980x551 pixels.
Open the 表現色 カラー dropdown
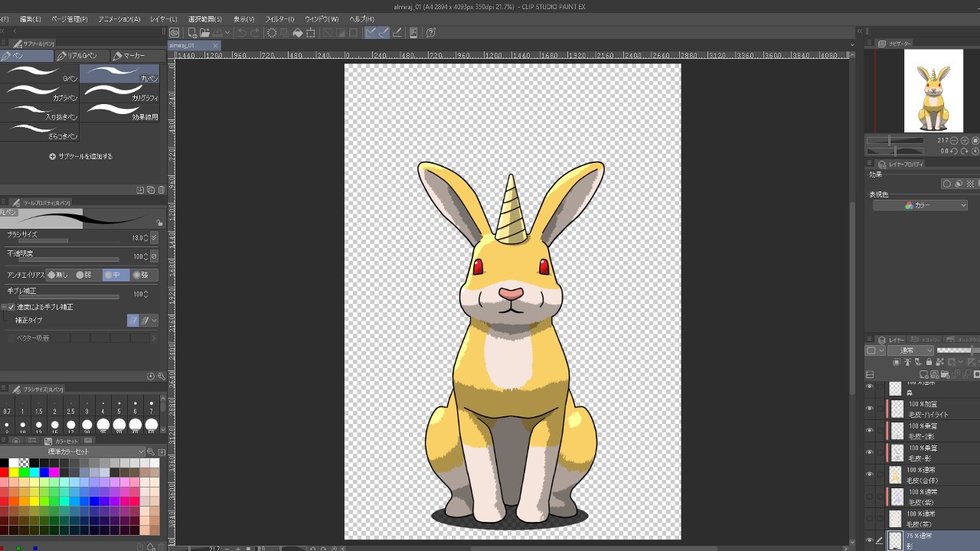pyautogui.click(x=920, y=205)
